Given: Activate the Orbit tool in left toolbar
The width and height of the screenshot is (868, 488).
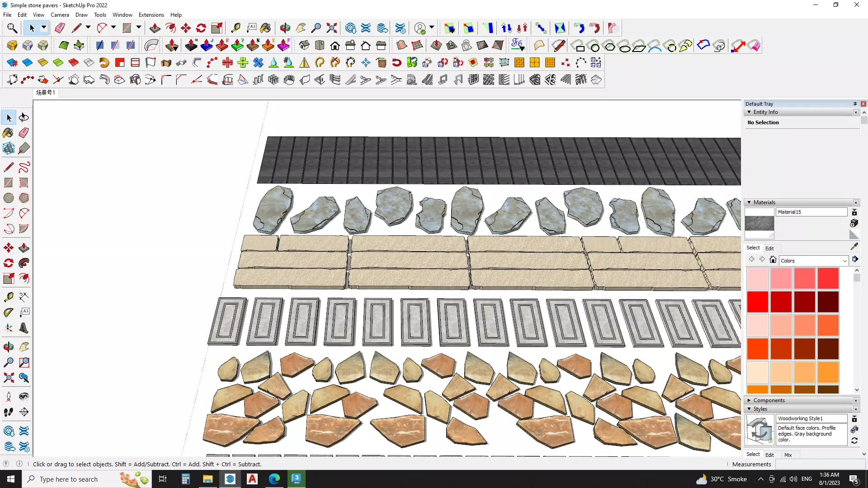Looking at the screenshot, I should (8, 347).
